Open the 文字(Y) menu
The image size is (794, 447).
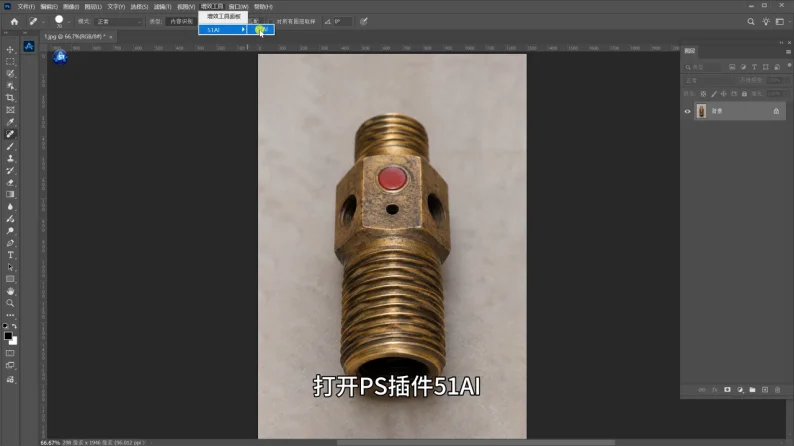point(115,7)
